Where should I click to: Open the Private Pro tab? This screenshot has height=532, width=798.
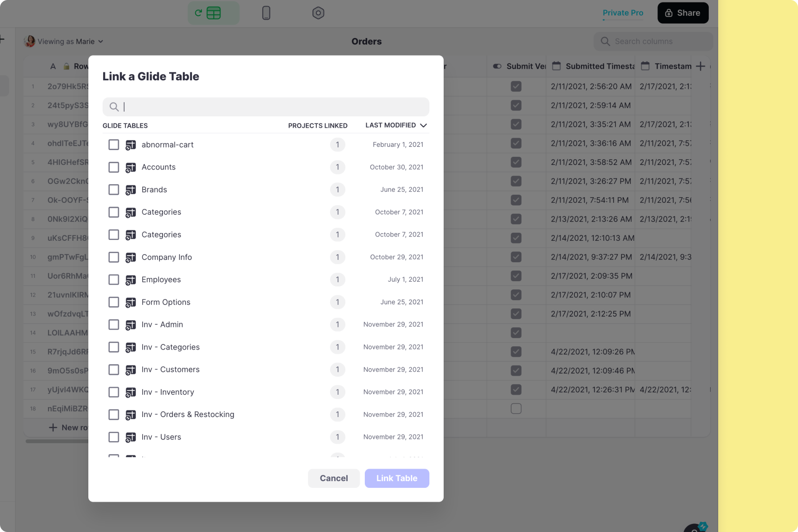(x=623, y=13)
